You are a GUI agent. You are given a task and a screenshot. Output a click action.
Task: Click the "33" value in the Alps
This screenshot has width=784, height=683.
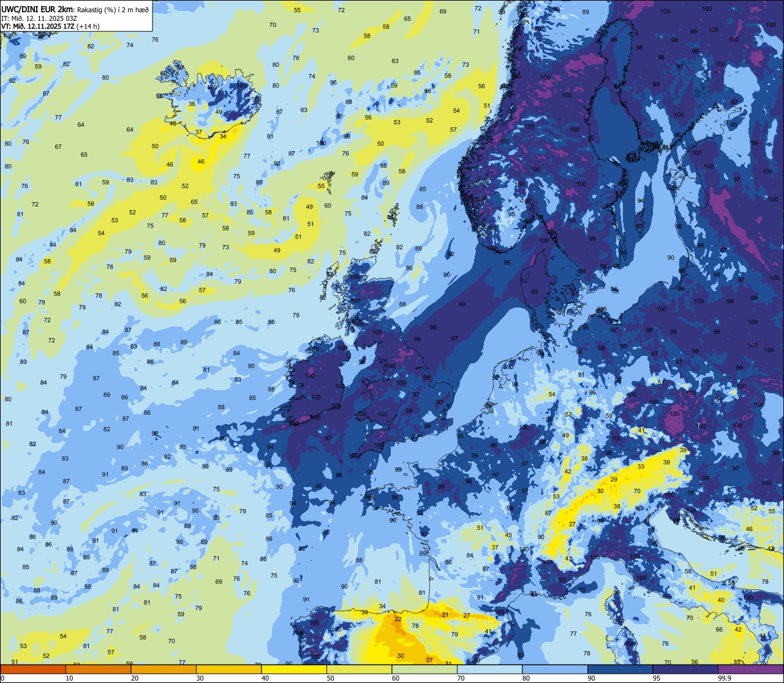[641, 466]
